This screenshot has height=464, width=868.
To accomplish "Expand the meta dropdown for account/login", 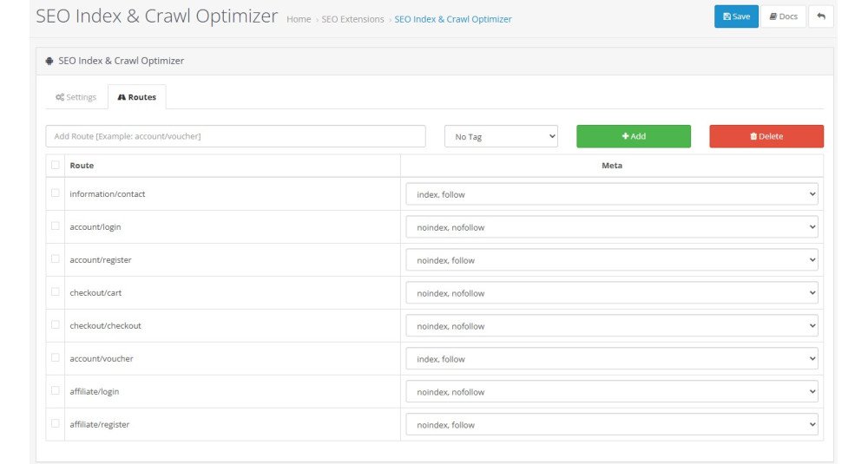I will (x=612, y=227).
